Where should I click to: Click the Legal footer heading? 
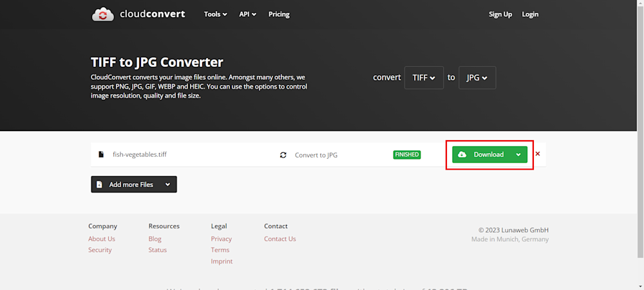pos(219,226)
